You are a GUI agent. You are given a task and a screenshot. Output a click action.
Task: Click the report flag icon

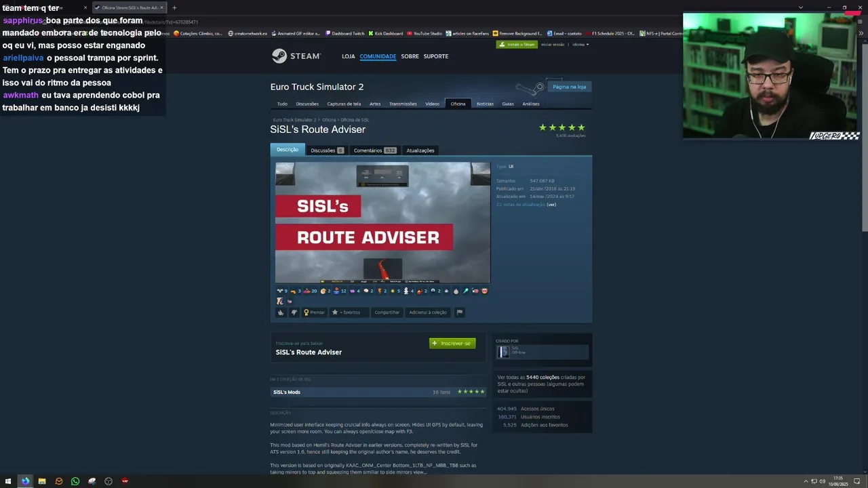pyautogui.click(x=459, y=312)
